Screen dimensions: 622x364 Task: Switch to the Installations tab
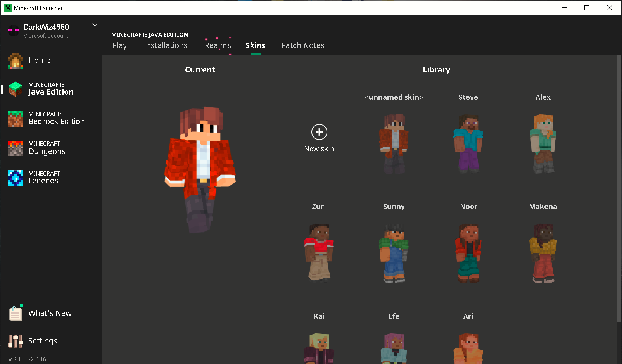tap(165, 45)
